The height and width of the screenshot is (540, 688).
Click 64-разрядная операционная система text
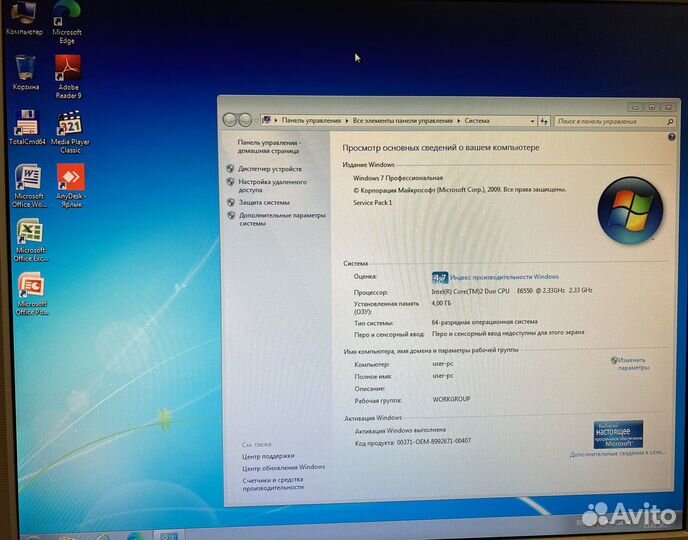(484, 322)
